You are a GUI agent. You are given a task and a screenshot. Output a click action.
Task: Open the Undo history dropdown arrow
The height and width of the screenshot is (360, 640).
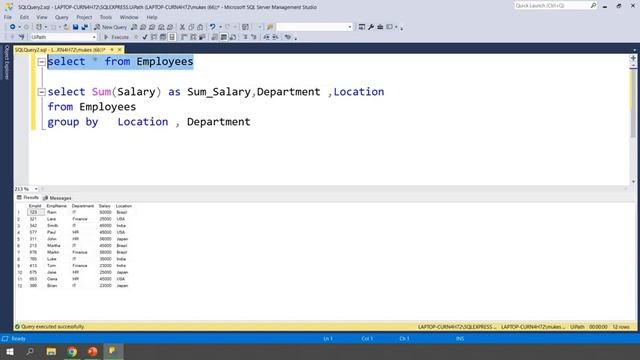point(220,27)
